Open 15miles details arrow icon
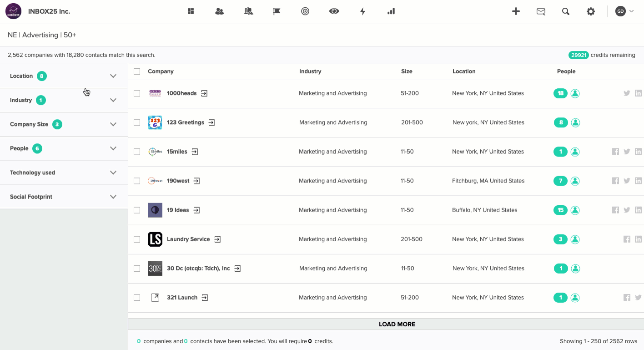The image size is (644, 350). [x=195, y=152]
